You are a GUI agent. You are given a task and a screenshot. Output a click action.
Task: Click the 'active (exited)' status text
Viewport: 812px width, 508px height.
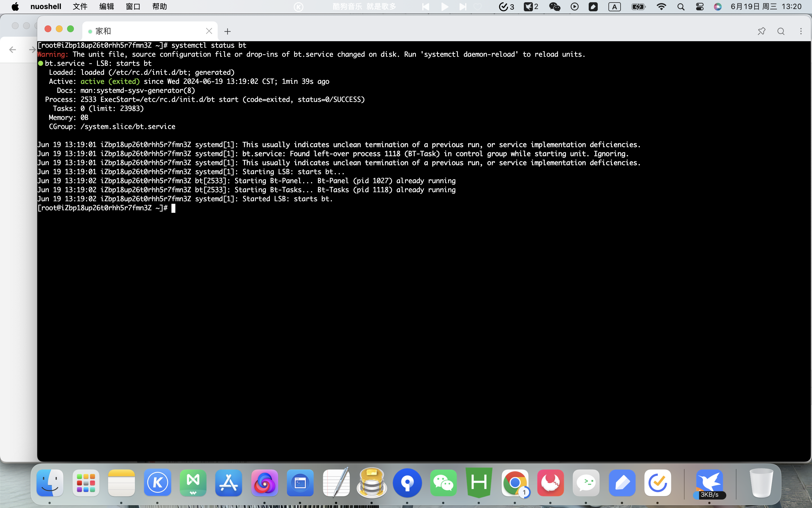110,81
